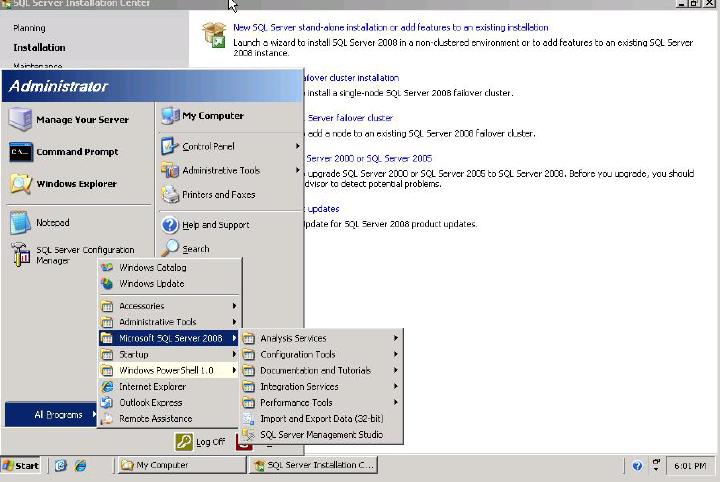This screenshot has height=482, width=720.
Task: Start Remote Assistance
Action: pyautogui.click(x=170, y=419)
